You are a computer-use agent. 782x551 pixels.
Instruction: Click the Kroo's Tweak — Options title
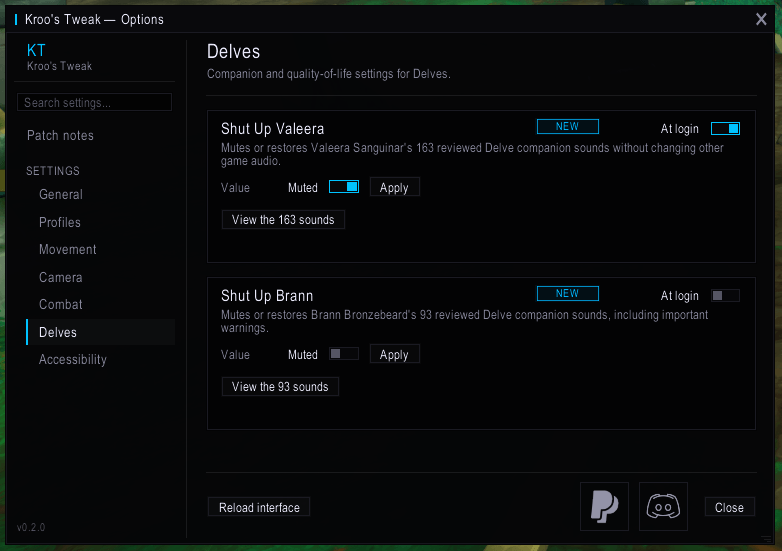94,19
